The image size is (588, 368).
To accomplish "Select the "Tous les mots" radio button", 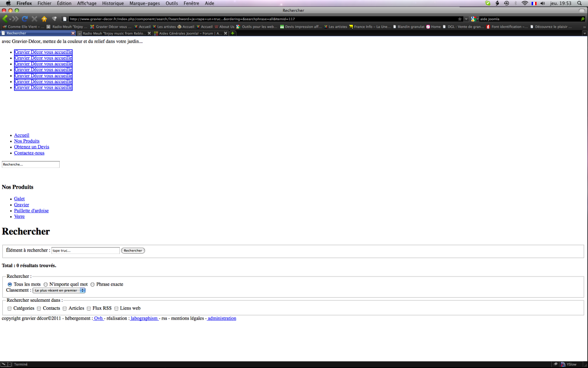I will coord(10,284).
